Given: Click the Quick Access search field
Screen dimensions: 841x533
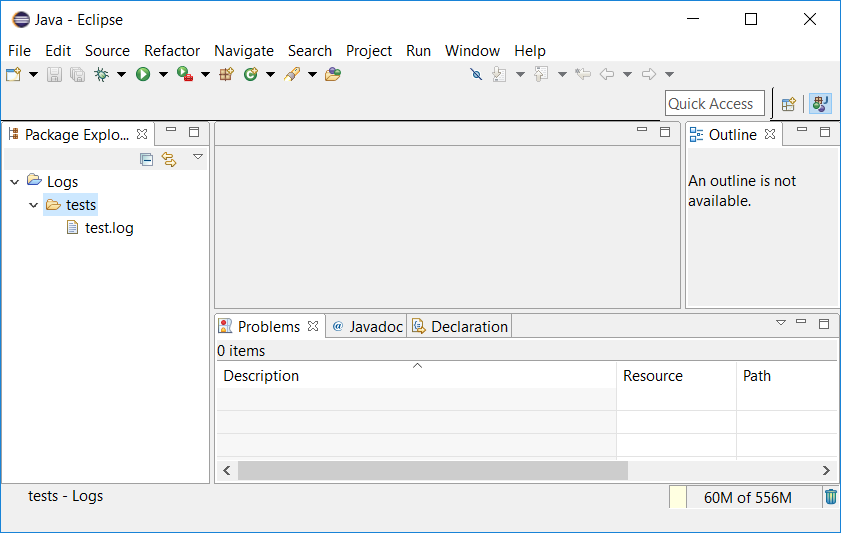Looking at the screenshot, I should 715,104.
